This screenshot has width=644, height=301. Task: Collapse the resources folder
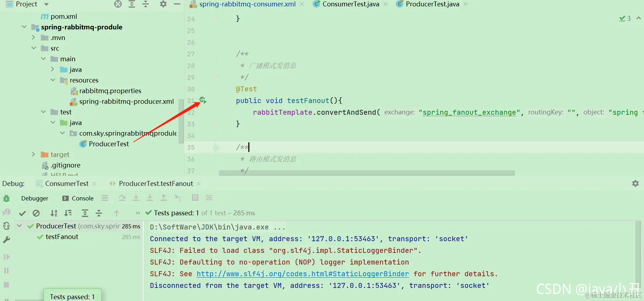tap(53, 80)
